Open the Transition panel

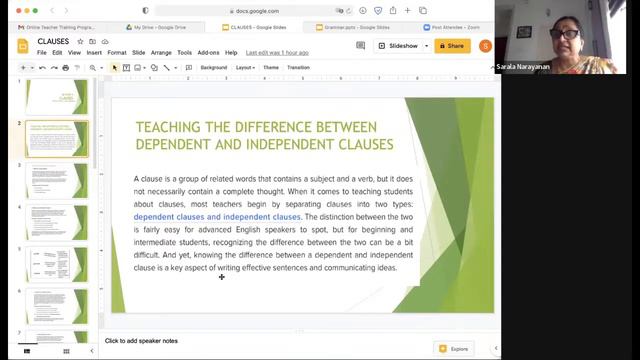298,67
